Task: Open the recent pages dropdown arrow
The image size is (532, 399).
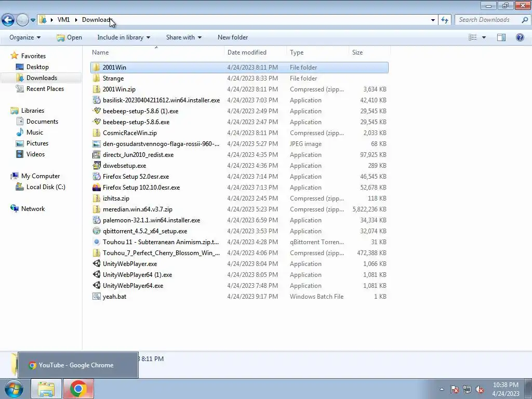Action: pos(33,20)
